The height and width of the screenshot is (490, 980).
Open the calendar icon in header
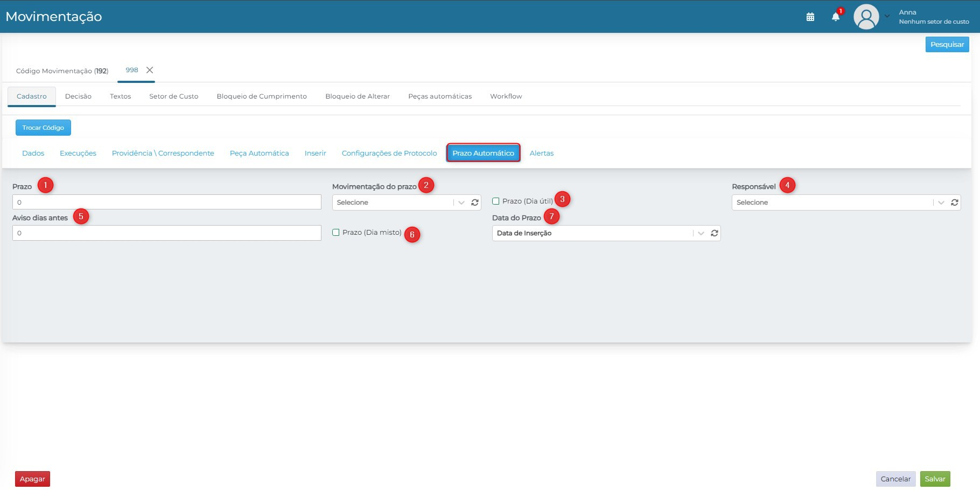coord(810,17)
